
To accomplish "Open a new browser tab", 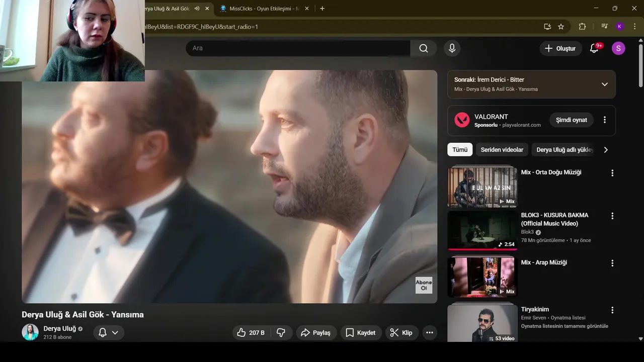I will pos(322,9).
